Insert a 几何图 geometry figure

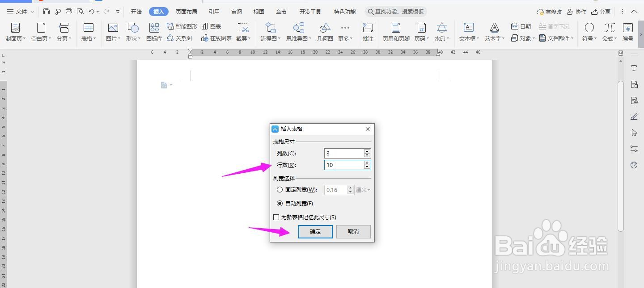coord(325,32)
